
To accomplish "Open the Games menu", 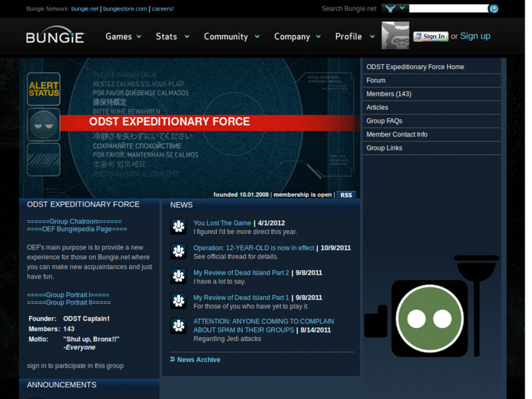I will coord(118,37).
